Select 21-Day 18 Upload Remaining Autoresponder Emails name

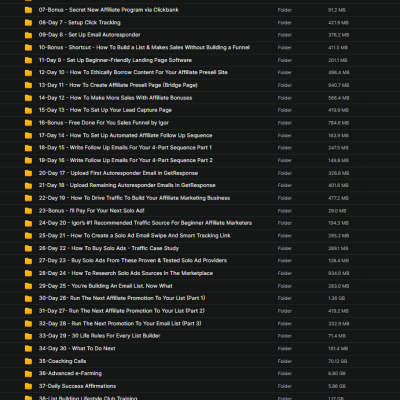tap(127, 186)
